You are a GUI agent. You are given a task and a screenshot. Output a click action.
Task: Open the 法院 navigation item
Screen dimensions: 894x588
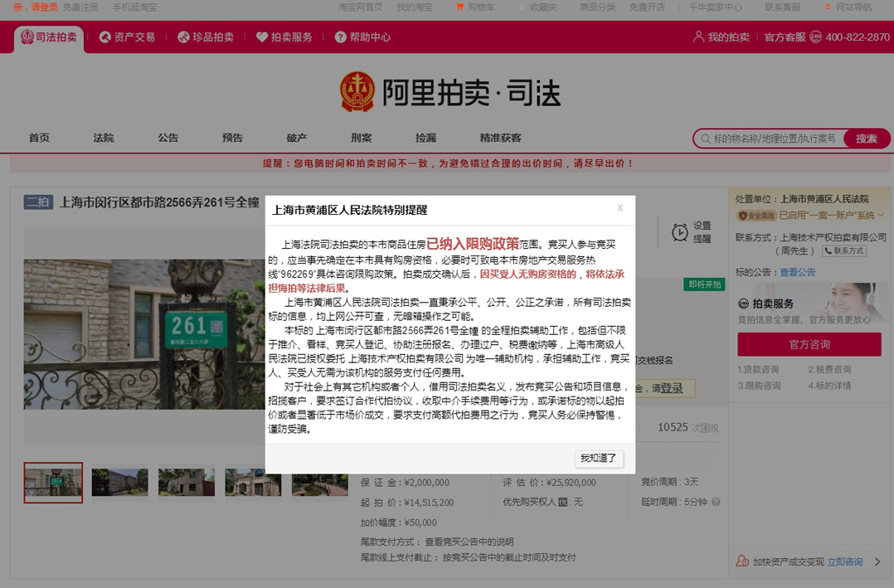pyautogui.click(x=104, y=138)
